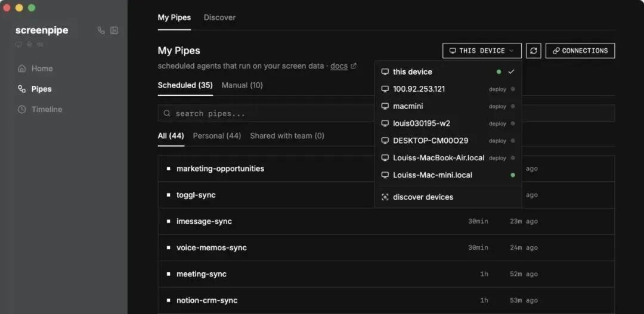Collapse the sidebar using the panel icon
Viewport: 644px width, 314px height.
coord(114,30)
